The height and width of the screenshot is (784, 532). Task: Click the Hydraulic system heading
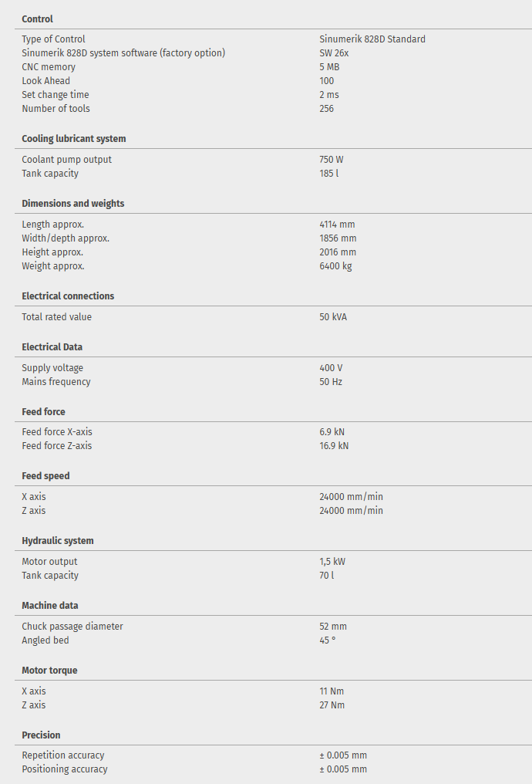tap(58, 541)
